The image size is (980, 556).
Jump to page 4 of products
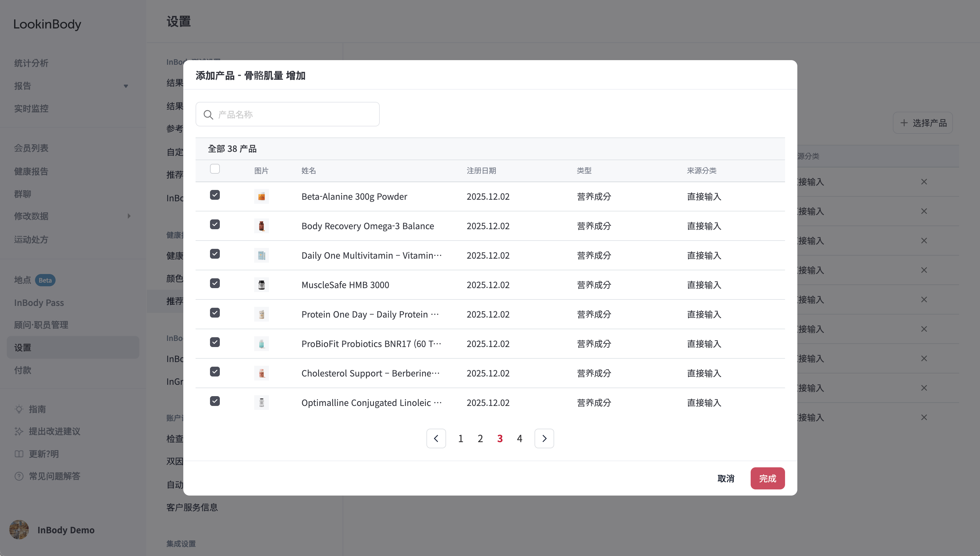point(519,438)
